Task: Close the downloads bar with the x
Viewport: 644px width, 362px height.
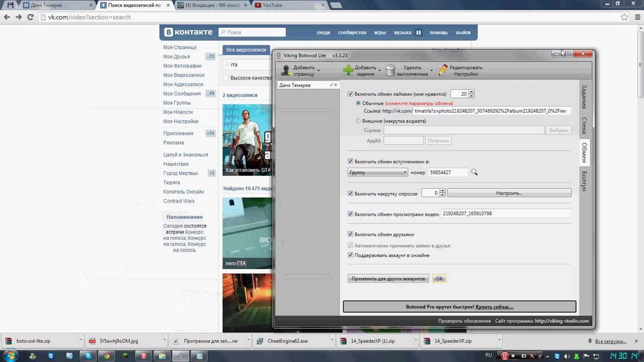Action: pyautogui.click(x=637, y=341)
